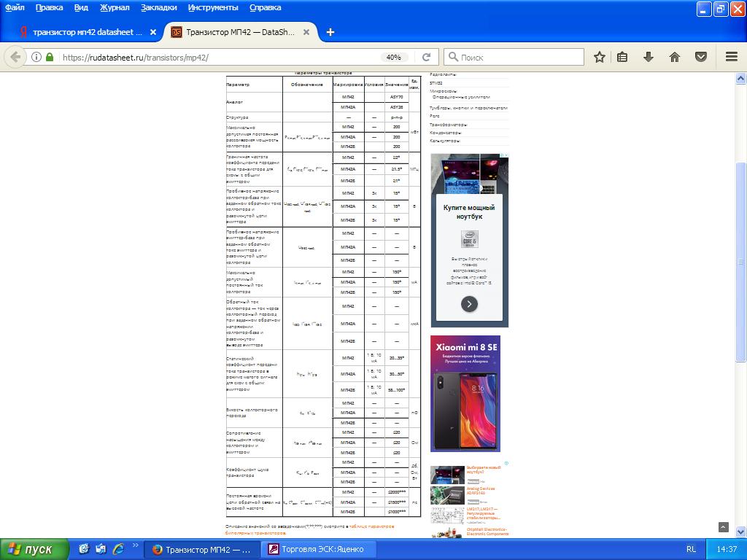Bookmark this page with the star icon

coord(599,57)
